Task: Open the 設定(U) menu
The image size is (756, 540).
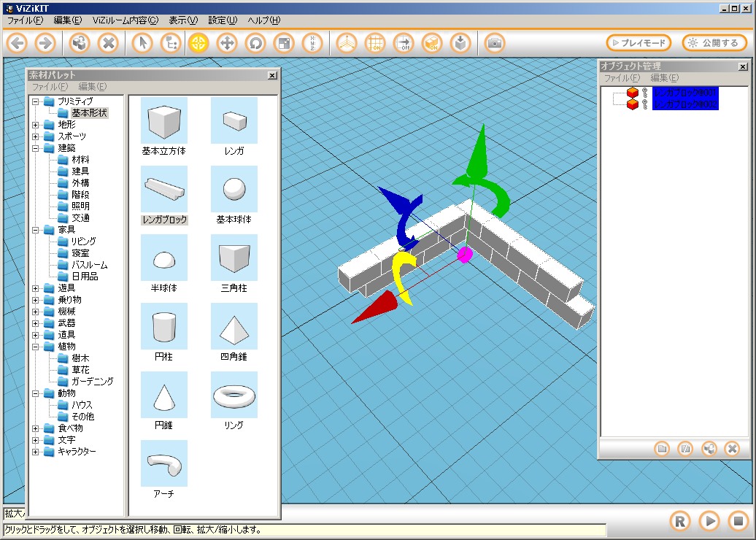Action: point(223,20)
